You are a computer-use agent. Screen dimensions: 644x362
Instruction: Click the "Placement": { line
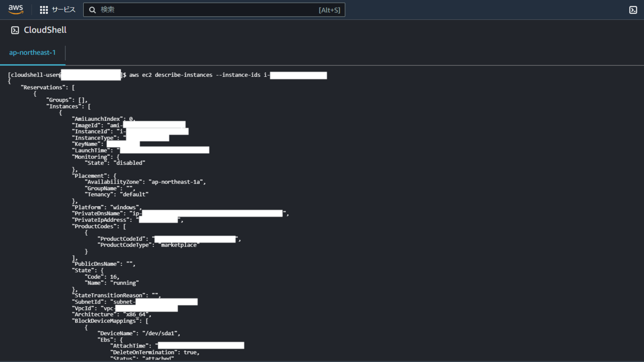(94, 176)
